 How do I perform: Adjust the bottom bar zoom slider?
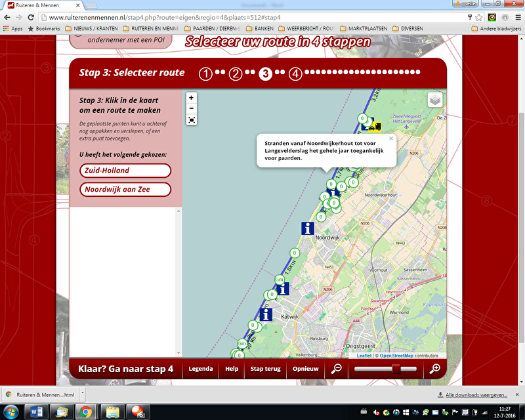(396, 369)
